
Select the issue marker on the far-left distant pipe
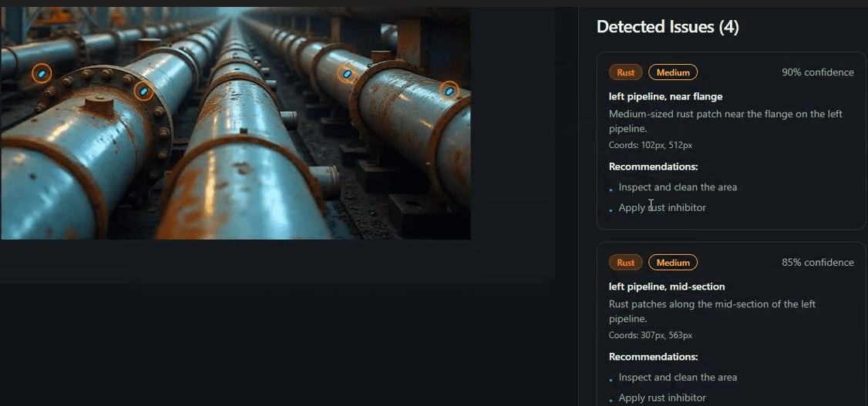[42, 73]
